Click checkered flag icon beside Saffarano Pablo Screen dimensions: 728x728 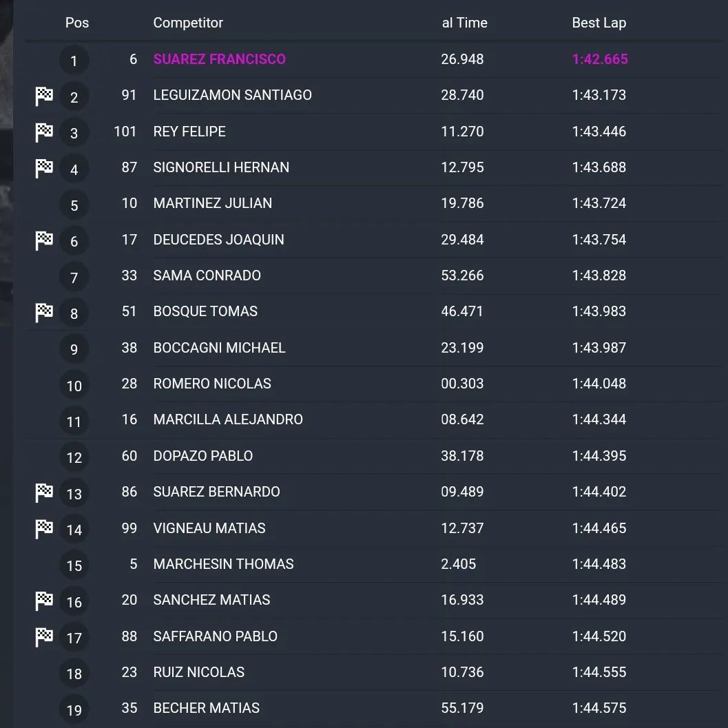coord(44,637)
